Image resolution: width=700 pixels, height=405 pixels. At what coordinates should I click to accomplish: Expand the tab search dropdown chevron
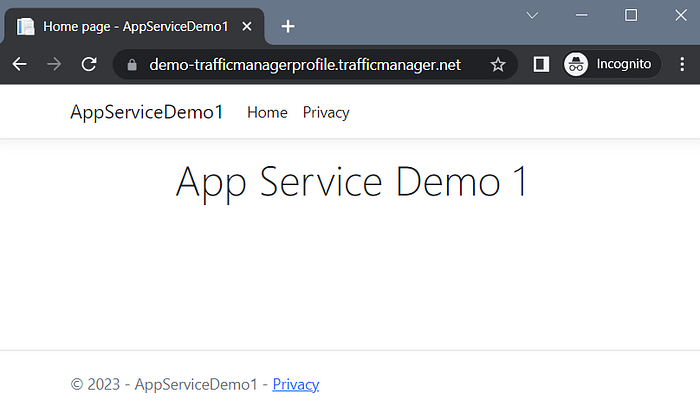pos(532,15)
